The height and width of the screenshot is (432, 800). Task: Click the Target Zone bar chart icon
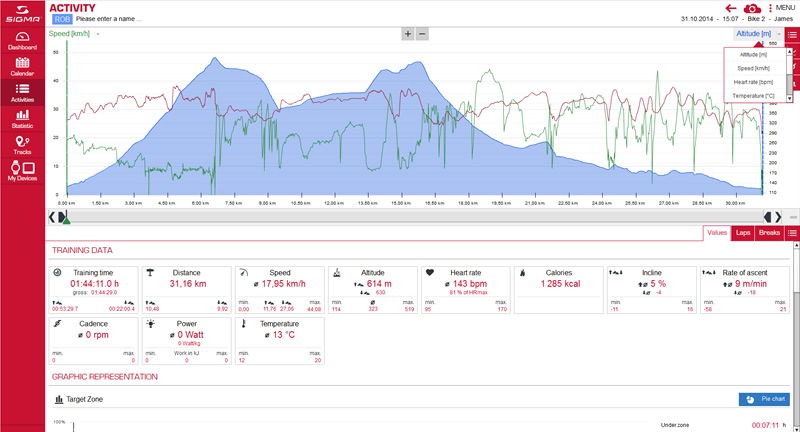(x=59, y=399)
